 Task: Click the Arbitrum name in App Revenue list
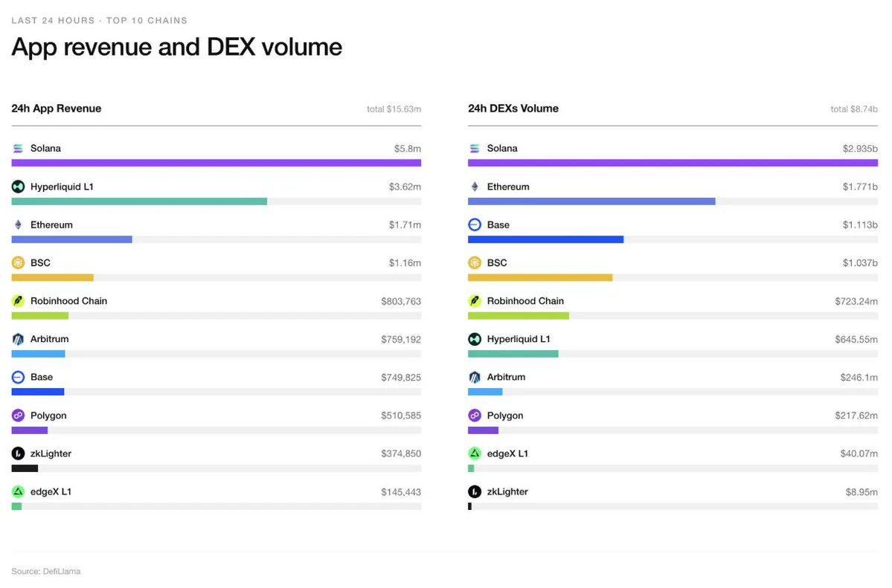50,339
